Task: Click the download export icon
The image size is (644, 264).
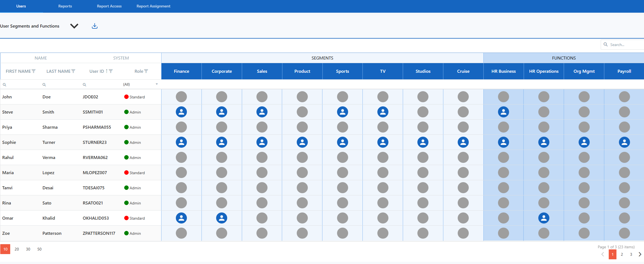Action: [95, 26]
